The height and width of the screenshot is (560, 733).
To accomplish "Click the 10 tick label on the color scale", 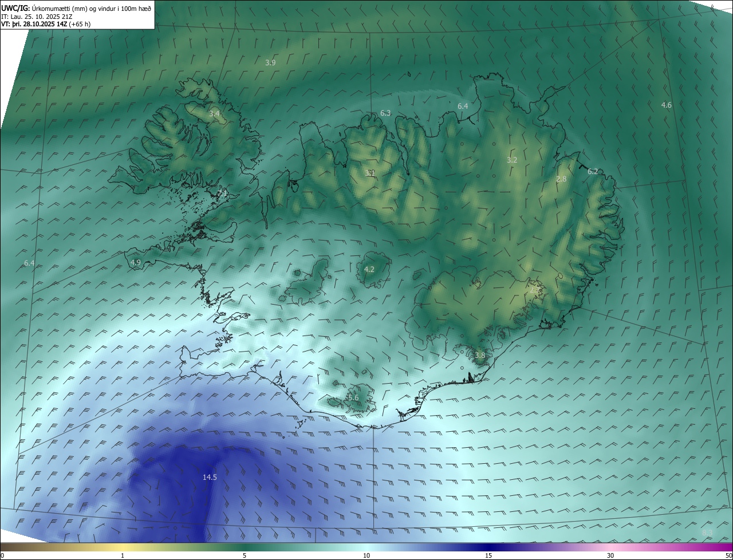I will click(366, 555).
